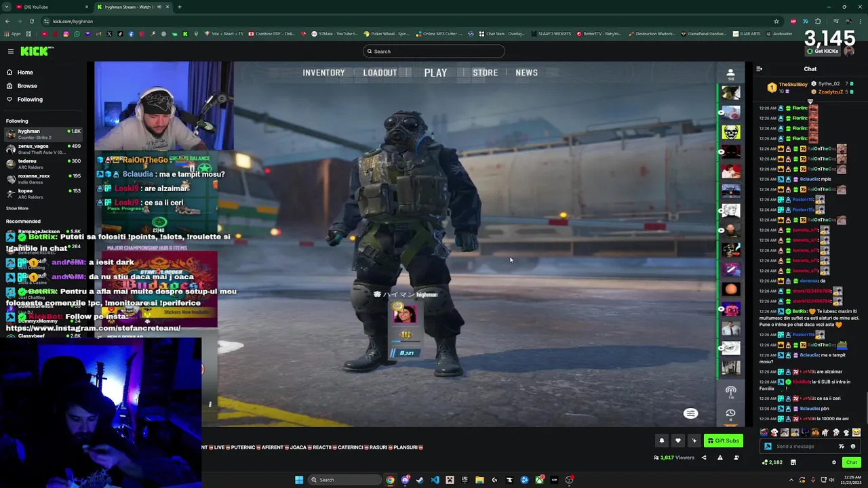Bookmark this page with the star icon
868x488 pixels.
(x=776, y=21)
